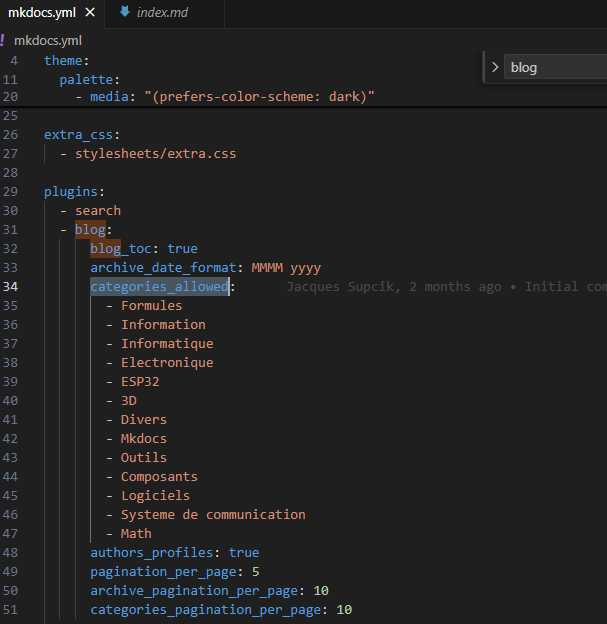
Task: Click the markdown icon on index.md tab
Action: 125,12
